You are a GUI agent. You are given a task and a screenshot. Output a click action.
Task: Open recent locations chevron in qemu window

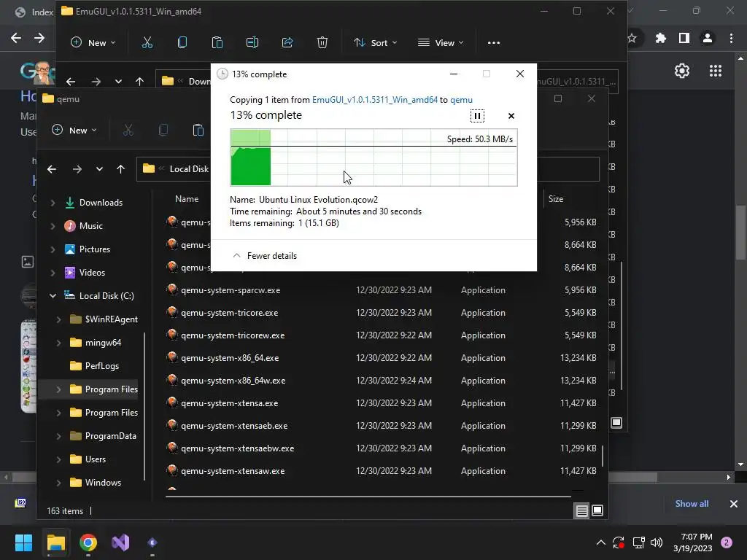click(x=99, y=169)
